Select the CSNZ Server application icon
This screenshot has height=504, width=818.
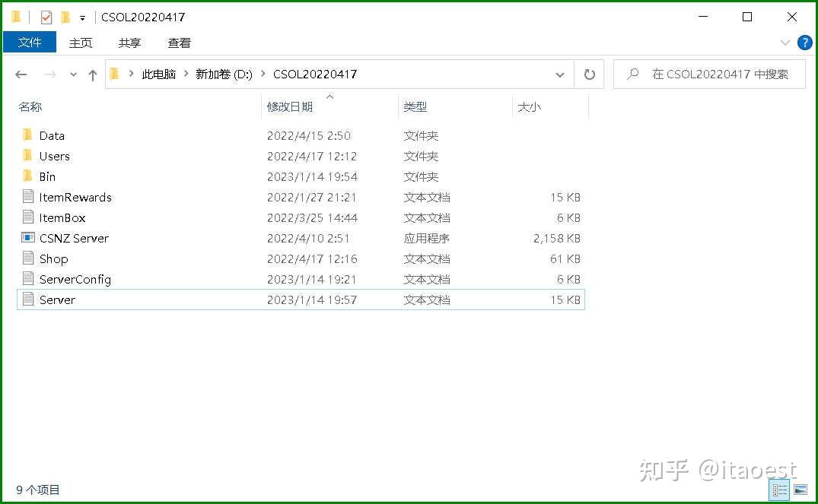tap(28, 238)
